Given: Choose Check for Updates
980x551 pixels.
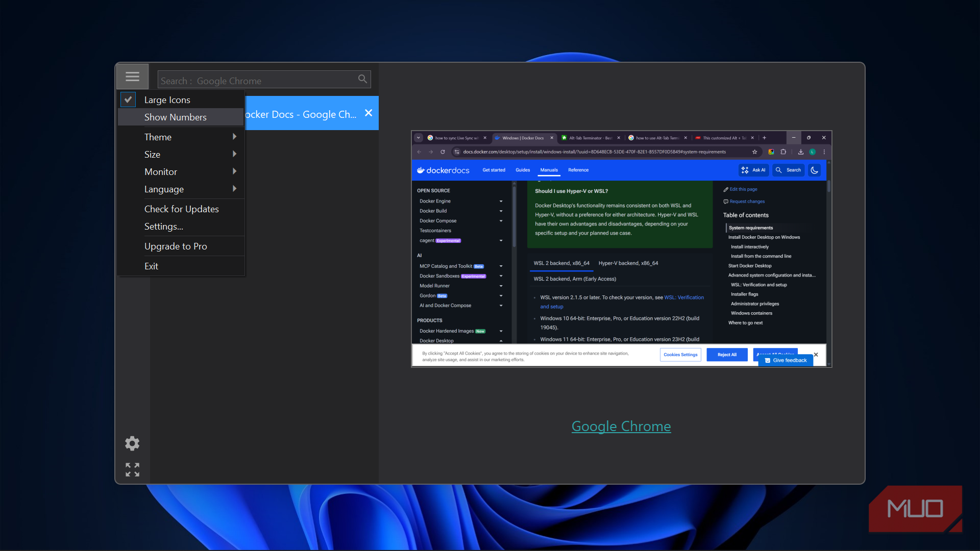Looking at the screenshot, I should tap(181, 209).
